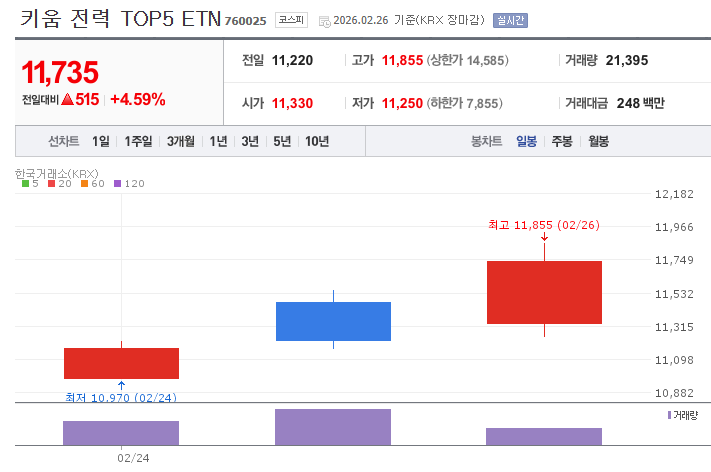
Task: Click the red up-triangle change icon
Action: point(68,99)
